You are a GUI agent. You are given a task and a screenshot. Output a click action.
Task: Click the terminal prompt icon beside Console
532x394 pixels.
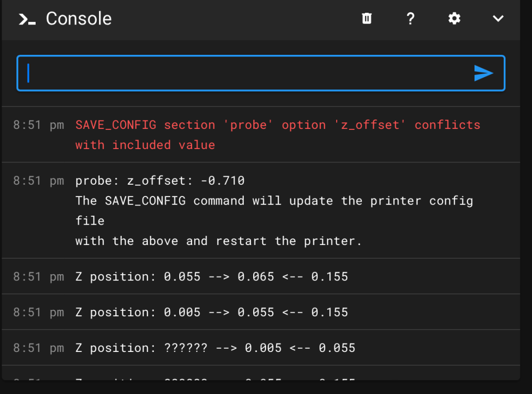tap(27, 19)
